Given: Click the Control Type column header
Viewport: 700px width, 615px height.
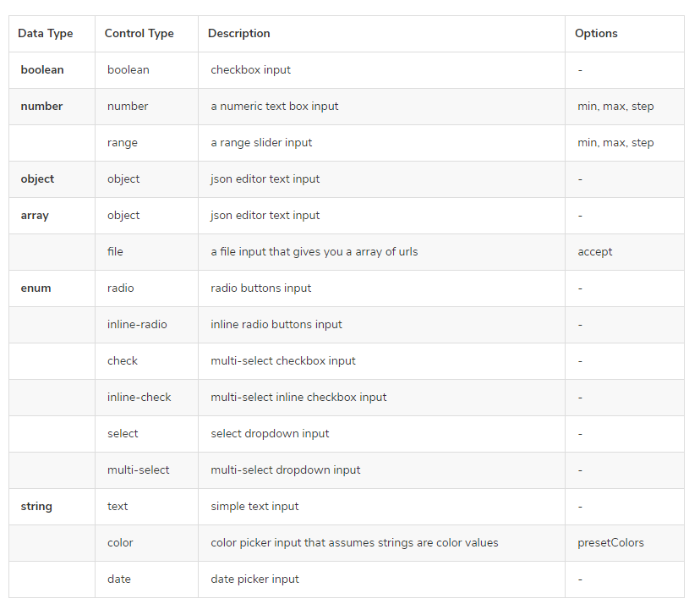Looking at the screenshot, I should (139, 34).
